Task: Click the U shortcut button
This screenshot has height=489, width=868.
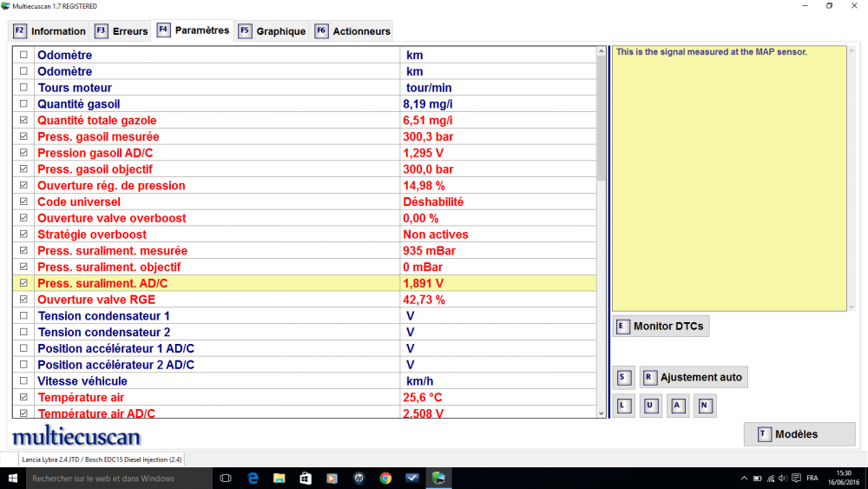Action: [651, 406]
